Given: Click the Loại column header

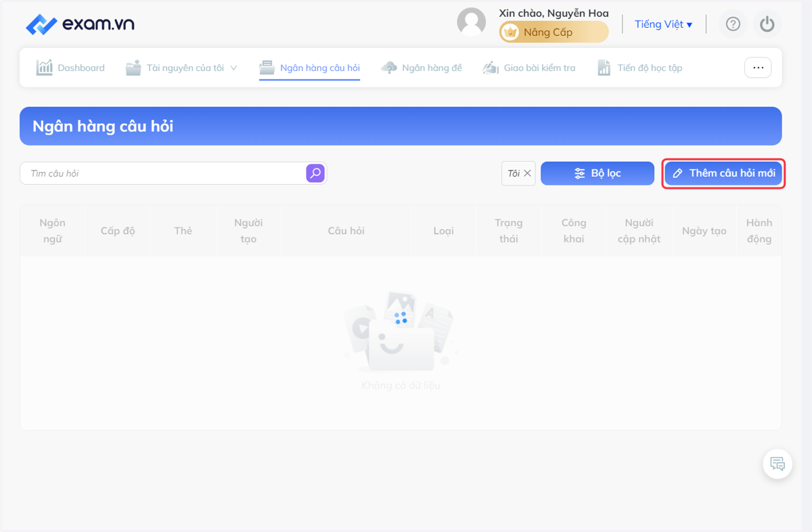Looking at the screenshot, I should [x=444, y=231].
